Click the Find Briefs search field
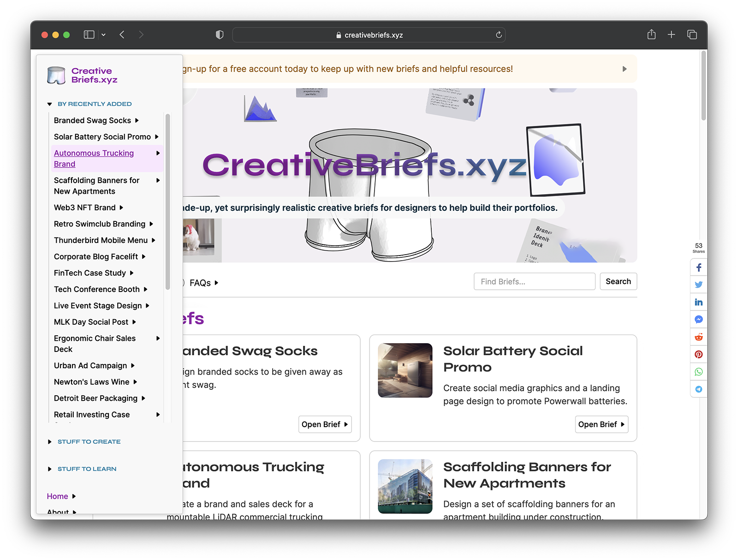The image size is (738, 560). tap(534, 281)
